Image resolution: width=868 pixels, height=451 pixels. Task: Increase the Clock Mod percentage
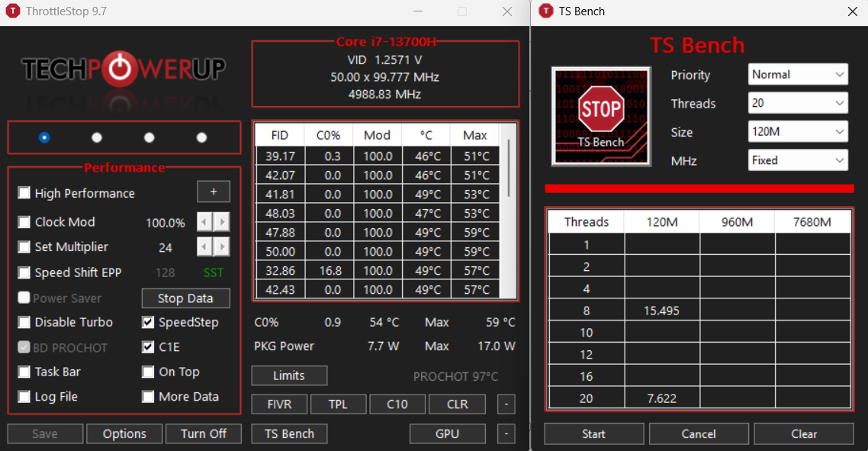pyautogui.click(x=222, y=222)
